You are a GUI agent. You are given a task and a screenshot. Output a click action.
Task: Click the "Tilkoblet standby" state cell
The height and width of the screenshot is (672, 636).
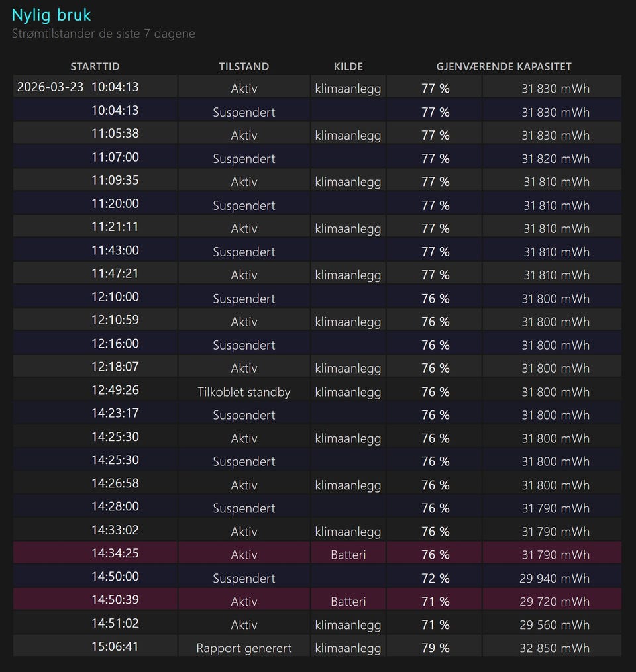(244, 392)
